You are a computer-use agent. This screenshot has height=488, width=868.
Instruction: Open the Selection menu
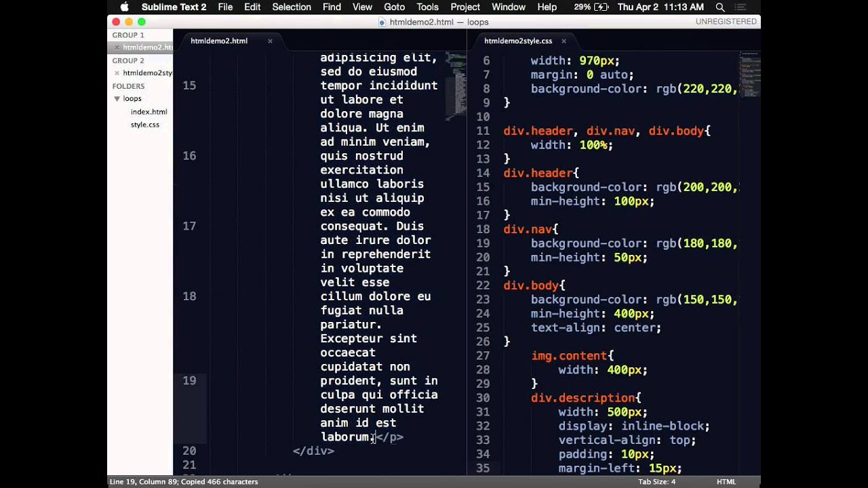coord(292,7)
